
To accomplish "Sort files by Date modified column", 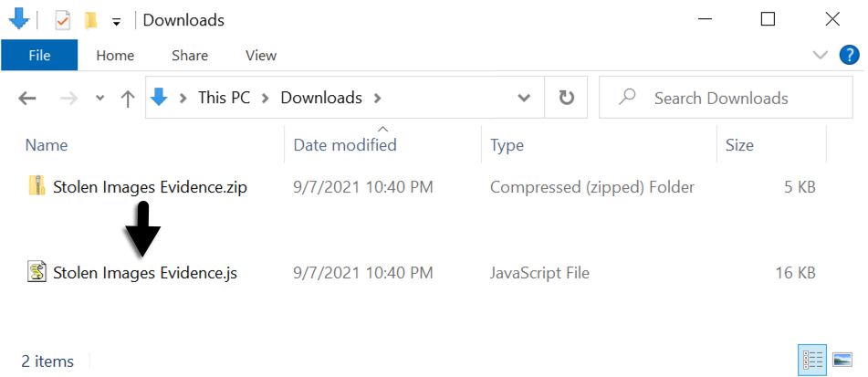I will tap(345, 144).
